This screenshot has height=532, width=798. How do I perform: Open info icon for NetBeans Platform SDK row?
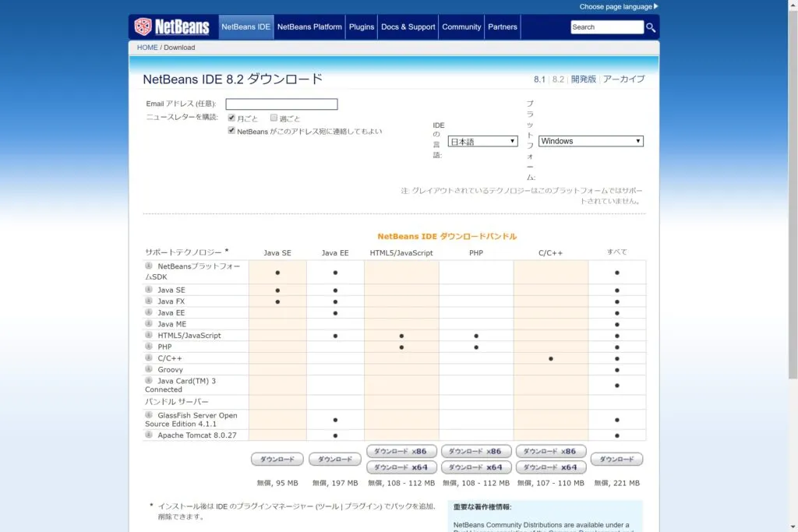click(149, 266)
